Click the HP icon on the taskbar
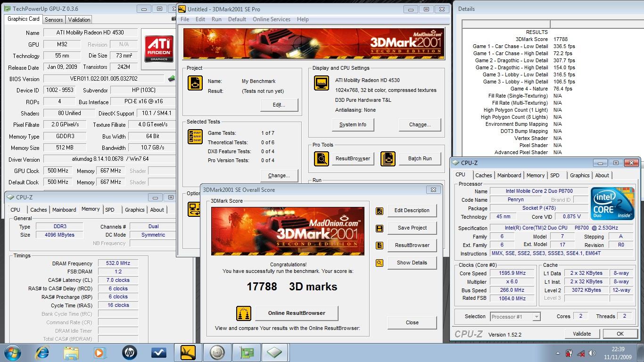 coord(129,353)
